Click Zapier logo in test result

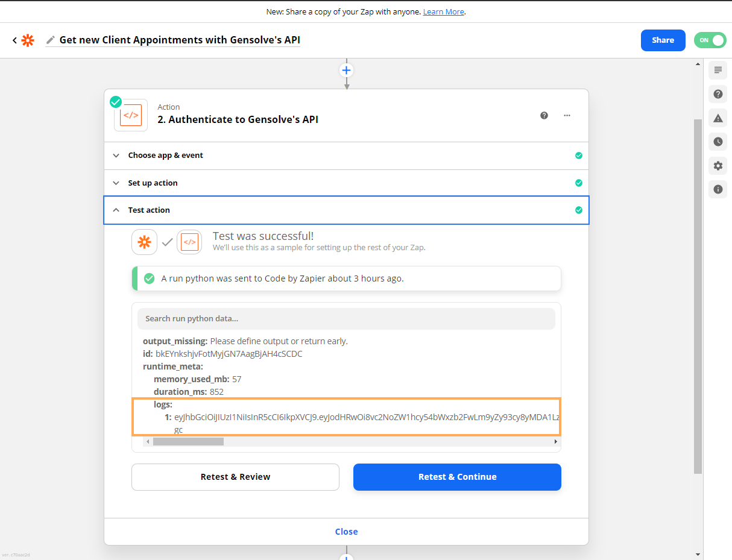point(144,242)
